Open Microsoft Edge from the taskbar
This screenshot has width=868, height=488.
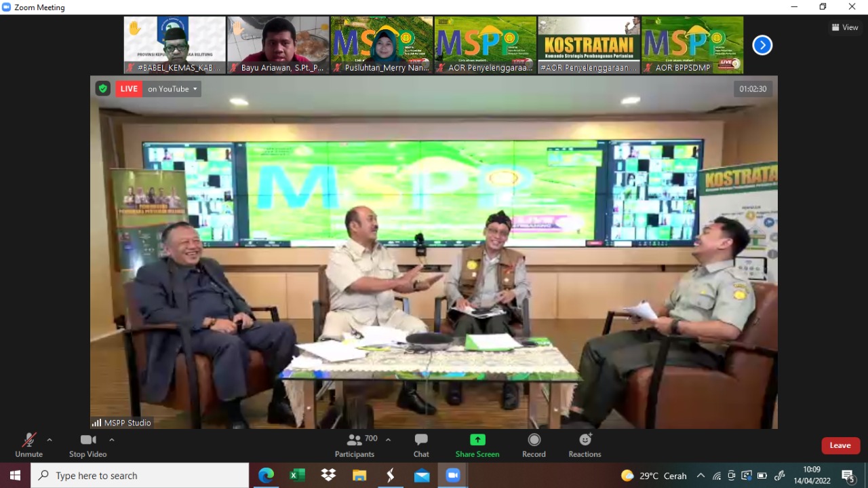[266, 476]
